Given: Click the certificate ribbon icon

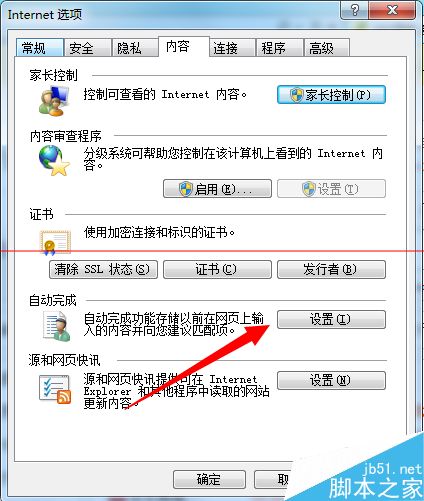Looking at the screenshot, I should 55,243.
